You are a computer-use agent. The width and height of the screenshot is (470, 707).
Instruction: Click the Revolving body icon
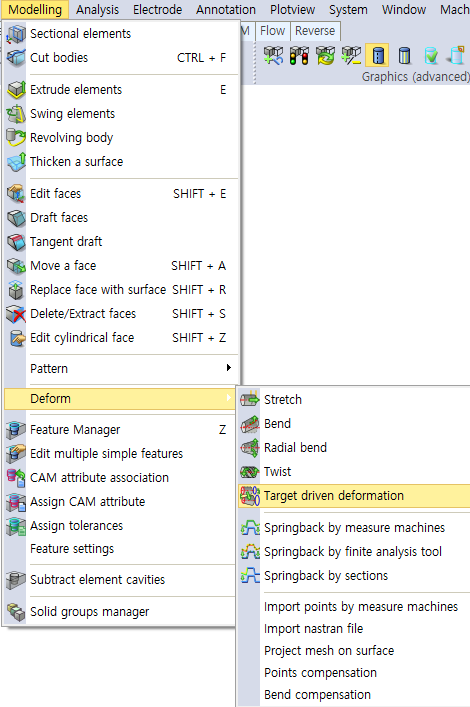16,138
